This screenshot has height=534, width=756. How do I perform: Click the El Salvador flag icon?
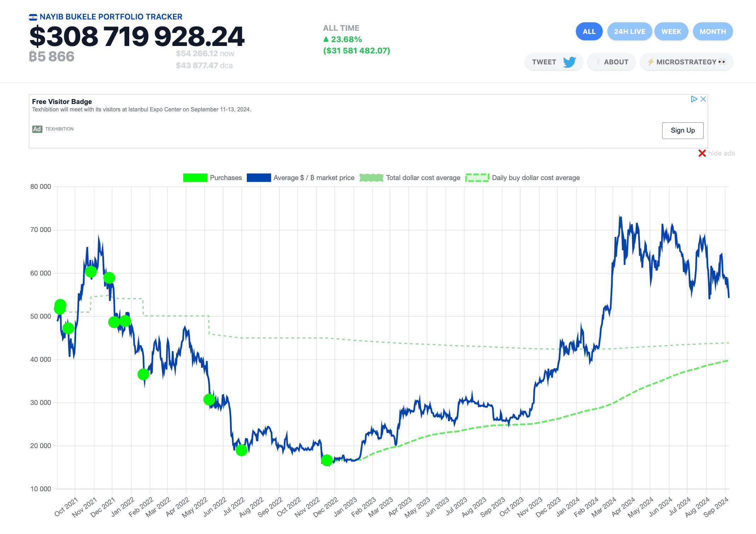[x=33, y=17]
